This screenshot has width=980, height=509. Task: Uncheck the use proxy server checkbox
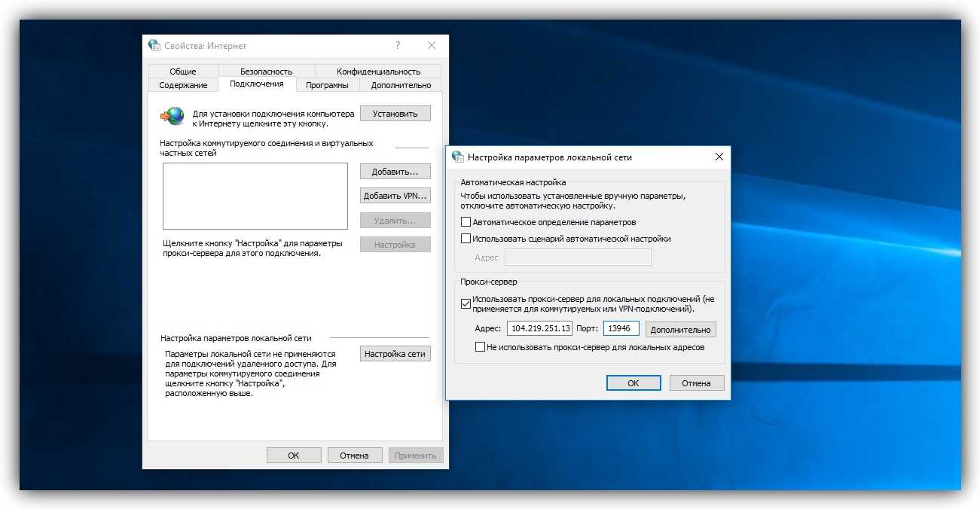click(x=466, y=303)
